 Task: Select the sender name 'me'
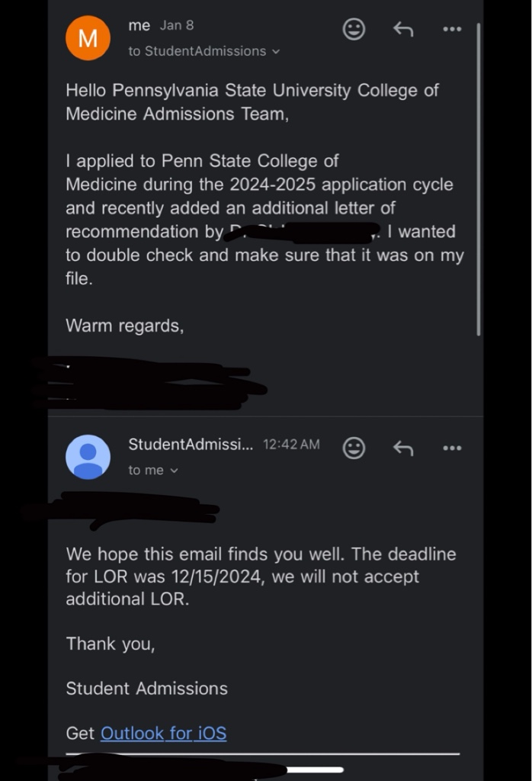(139, 25)
